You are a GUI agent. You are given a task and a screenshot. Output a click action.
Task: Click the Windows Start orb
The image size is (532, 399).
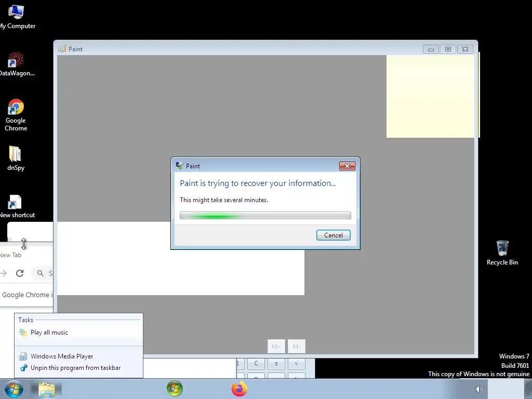[14, 389]
